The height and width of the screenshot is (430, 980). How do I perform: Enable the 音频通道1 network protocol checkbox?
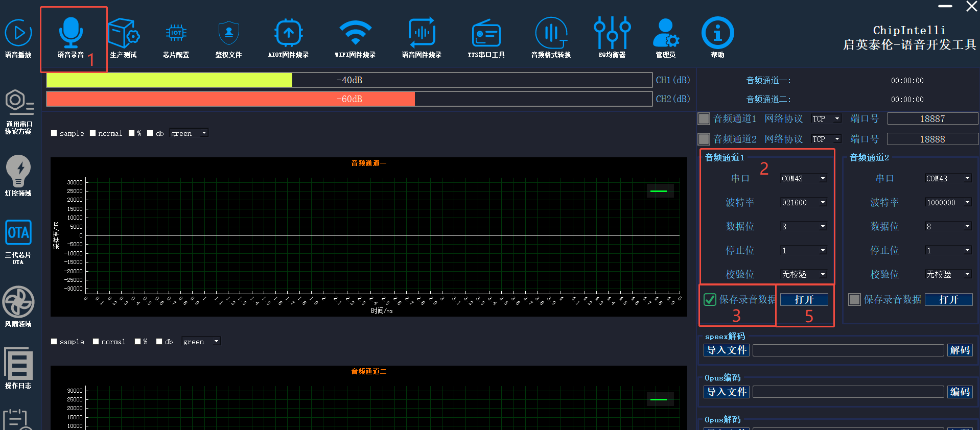704,119
